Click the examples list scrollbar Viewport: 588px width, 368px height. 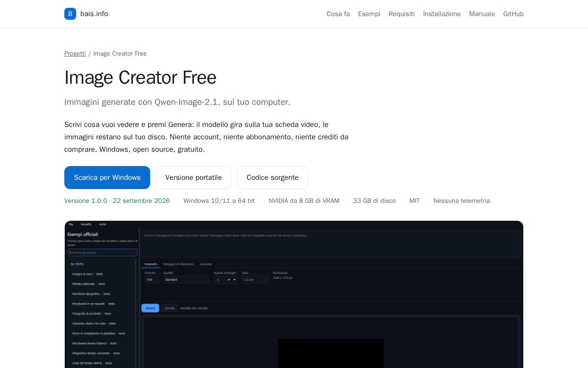[x=136, y=314]
